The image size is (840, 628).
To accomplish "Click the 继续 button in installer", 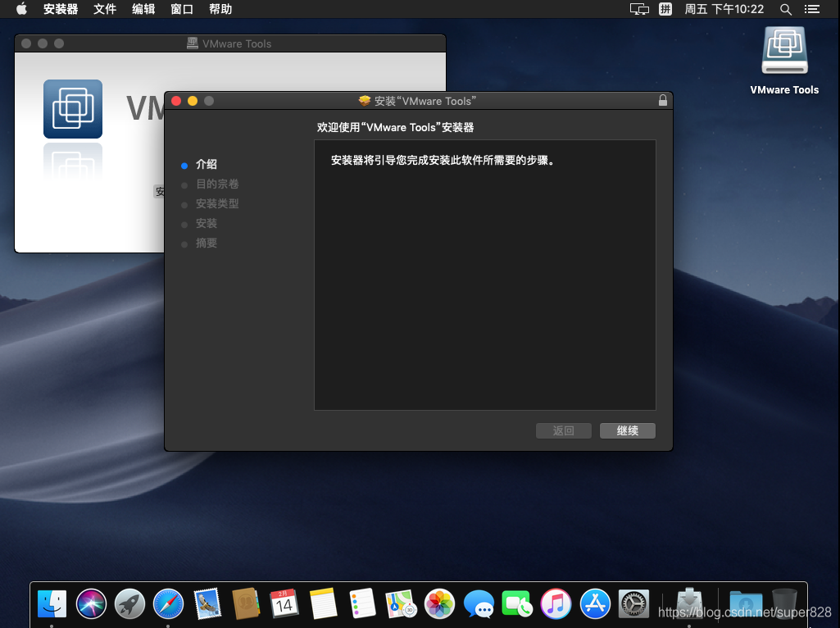I will [x=627, y=430].
